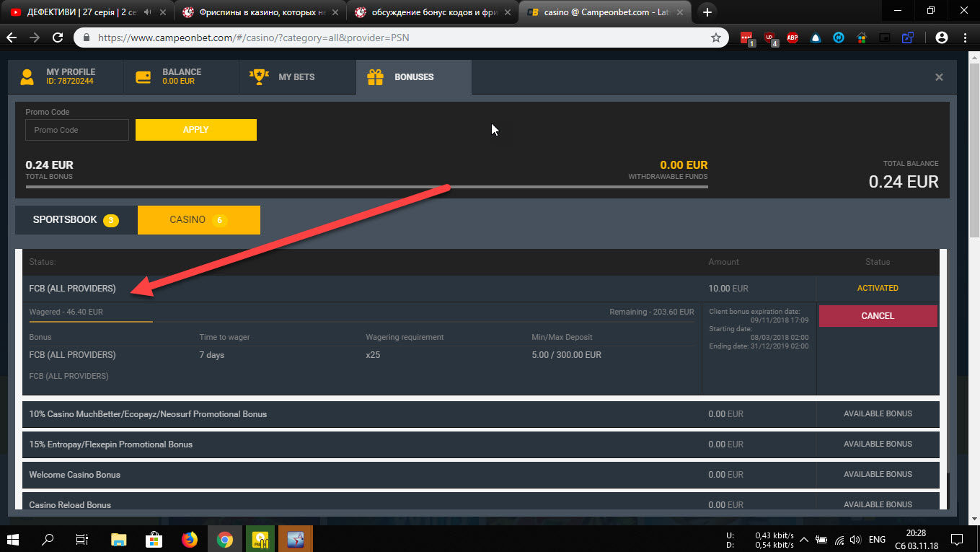Open a new browser tab
Screen dimensions: 980x552
707,12
